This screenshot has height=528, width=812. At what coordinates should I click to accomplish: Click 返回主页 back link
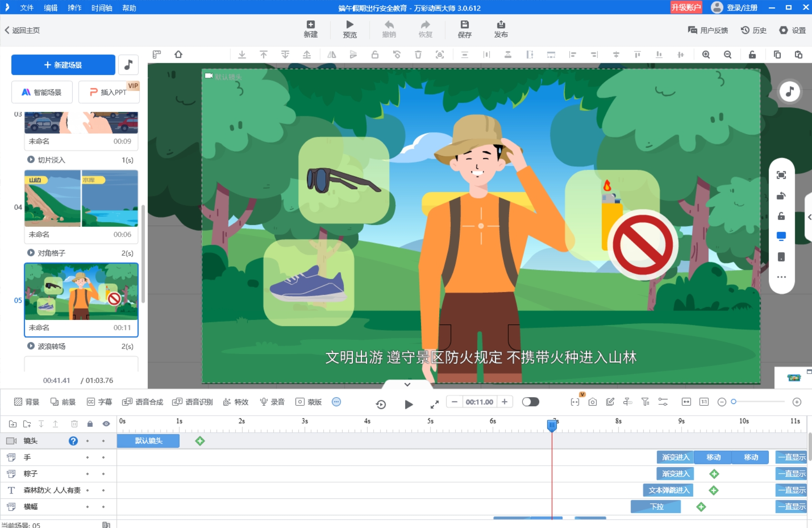tap(22, 30)
